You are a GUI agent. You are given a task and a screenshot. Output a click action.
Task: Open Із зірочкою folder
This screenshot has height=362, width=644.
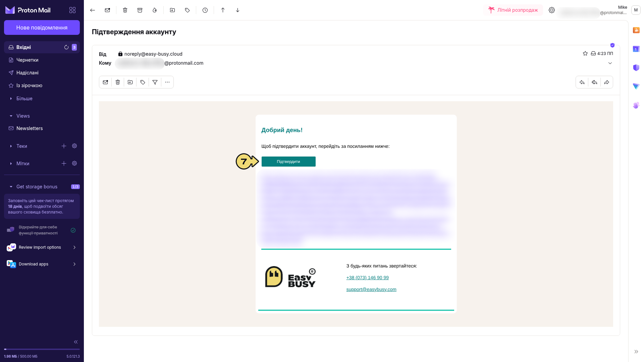(42, 85)
